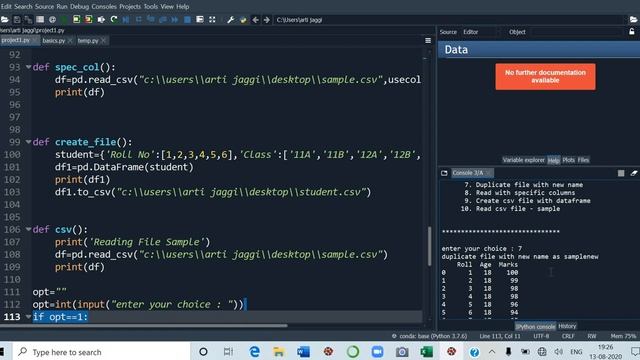Image resolution: width=640 pixels, height=360 pixels.
Task: Switch to the History tab
Action: (x=567, y=326)
